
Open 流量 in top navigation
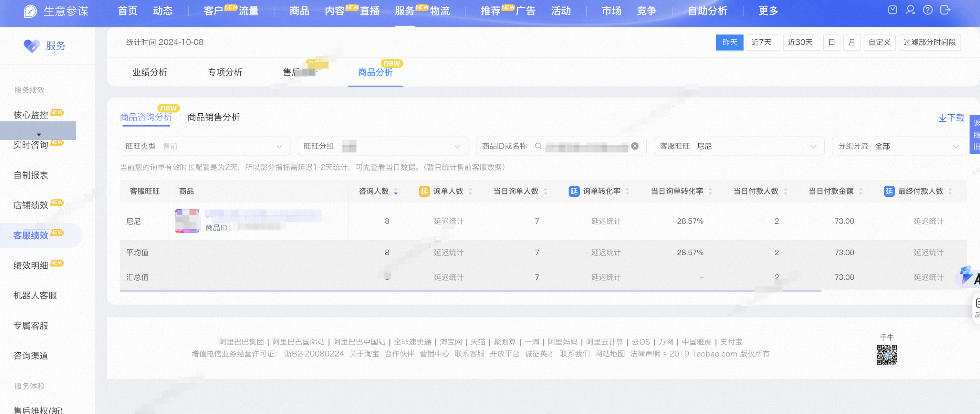[x=249, y=11]
